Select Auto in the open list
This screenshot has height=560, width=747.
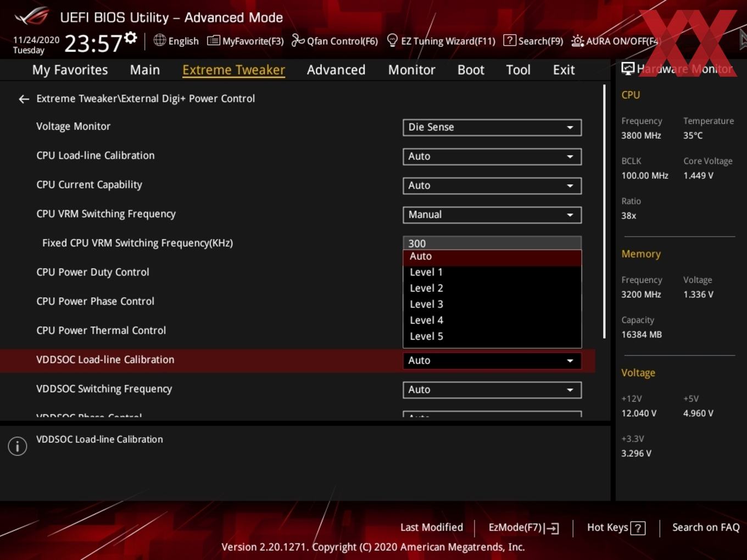point(492,256)
